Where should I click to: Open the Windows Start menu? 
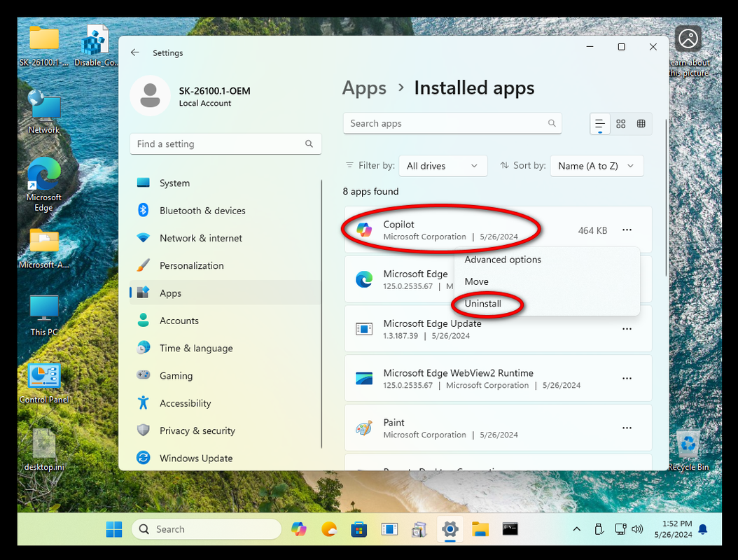[x=114, y=529]
